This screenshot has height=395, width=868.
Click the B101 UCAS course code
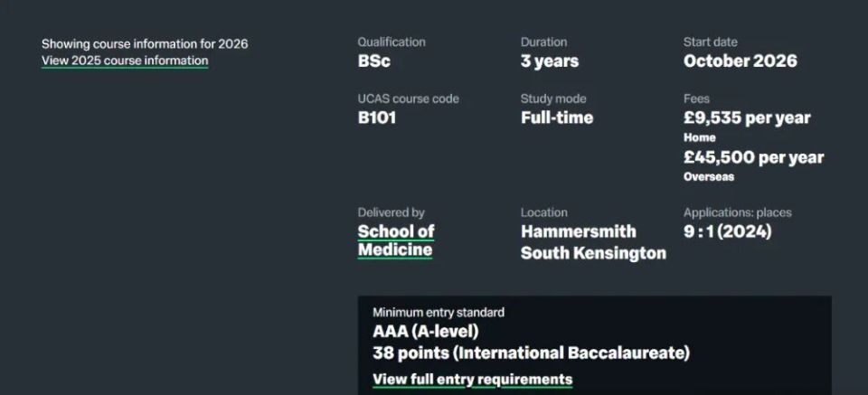[377, 118]
